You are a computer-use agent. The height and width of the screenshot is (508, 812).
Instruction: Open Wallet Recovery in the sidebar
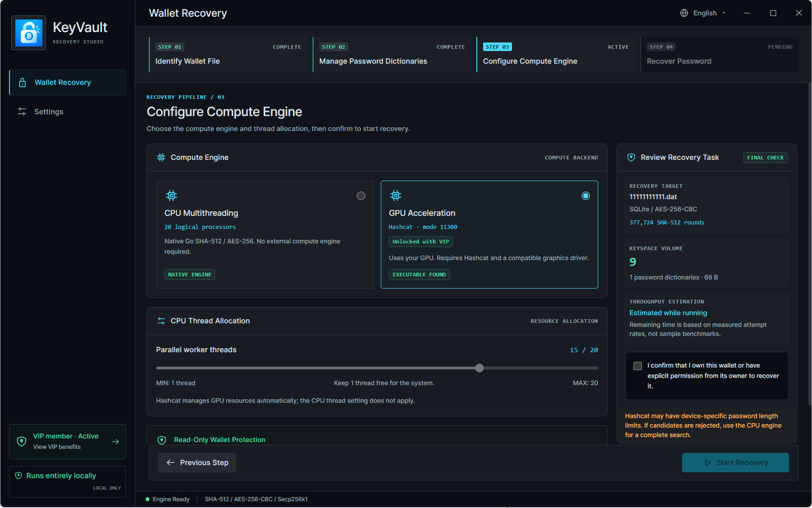68,83
